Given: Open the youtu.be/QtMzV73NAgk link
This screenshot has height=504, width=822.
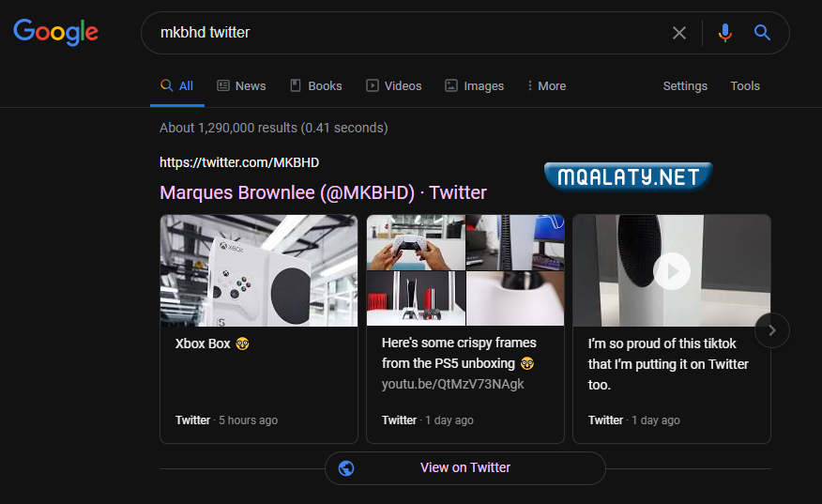Looking at the screenshot, I should [x=452, y=384].
